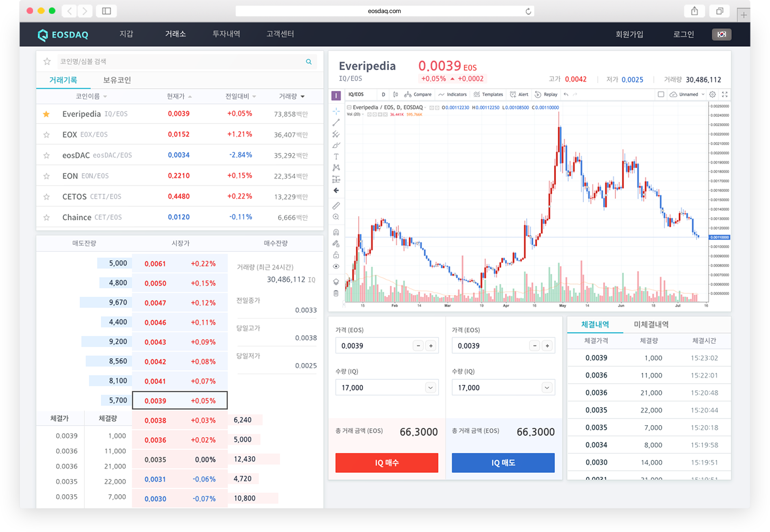Click 로그인 login link

tap(684, 35)
